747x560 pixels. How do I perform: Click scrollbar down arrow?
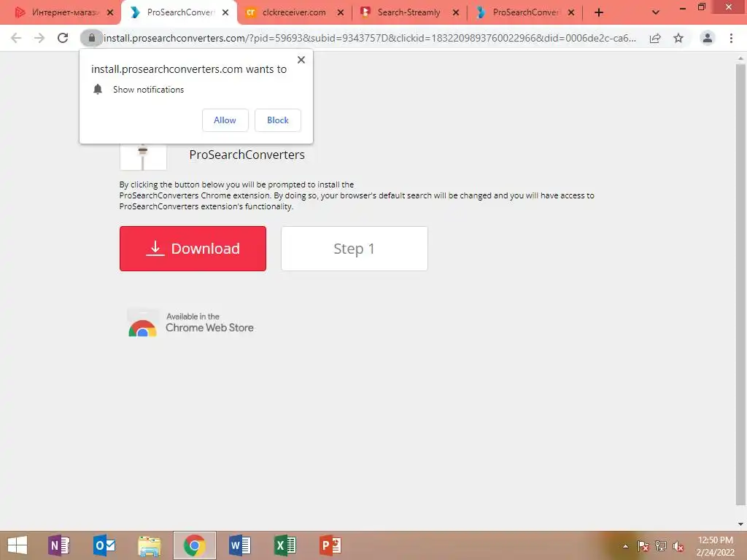click(740, 524)
